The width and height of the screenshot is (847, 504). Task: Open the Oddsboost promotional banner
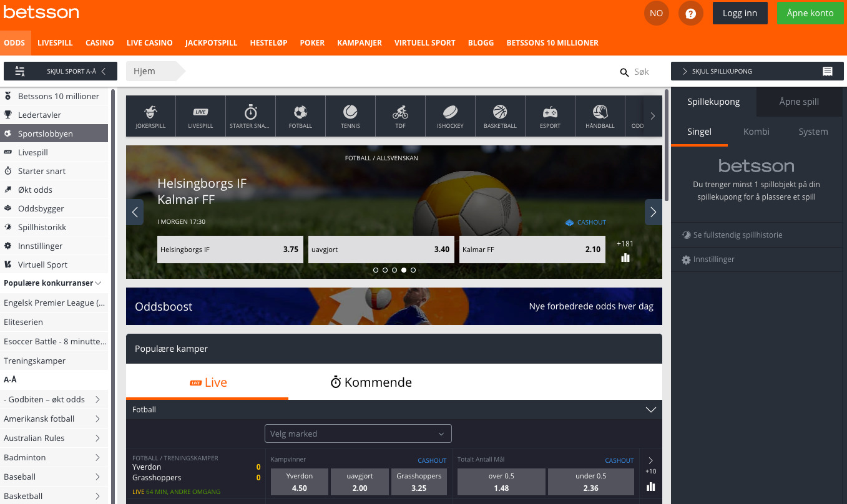click(394, 306)
